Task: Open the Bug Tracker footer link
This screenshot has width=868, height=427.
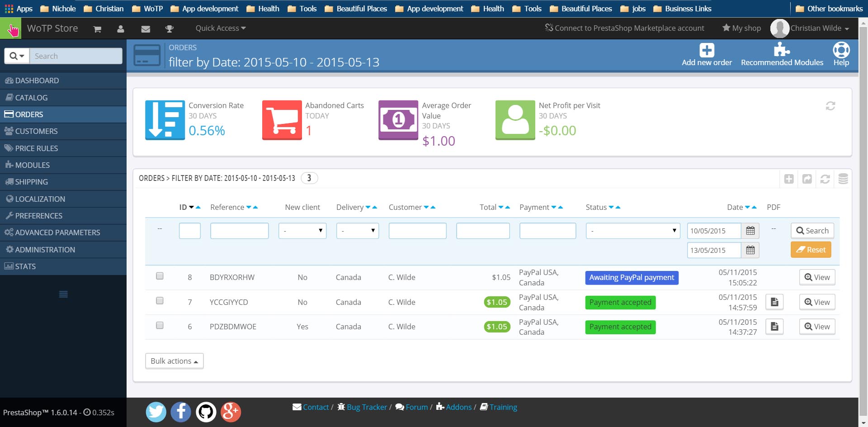Action: [362, 407]
